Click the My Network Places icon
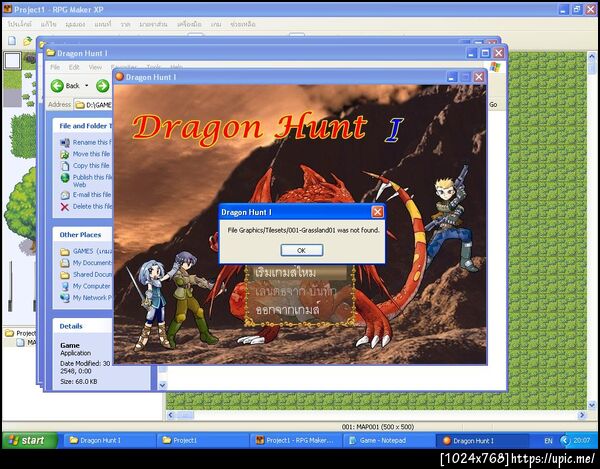 [x=65, y=298]
